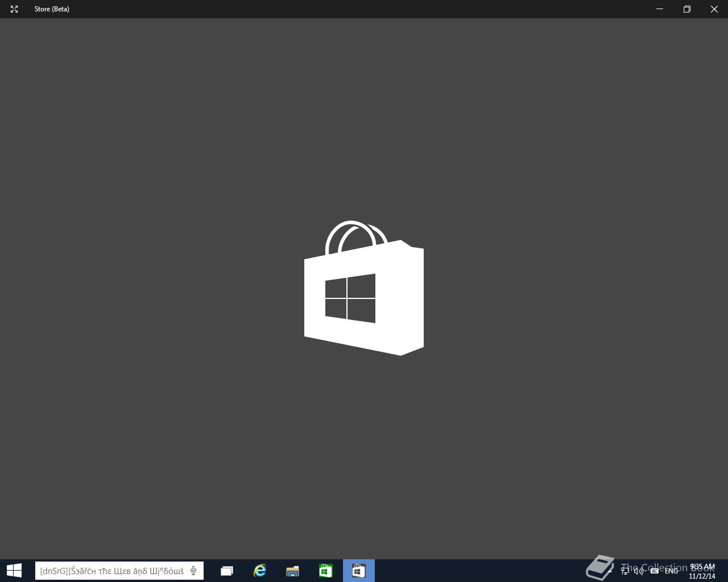Show hidden system tray icons

click(610, 571)
